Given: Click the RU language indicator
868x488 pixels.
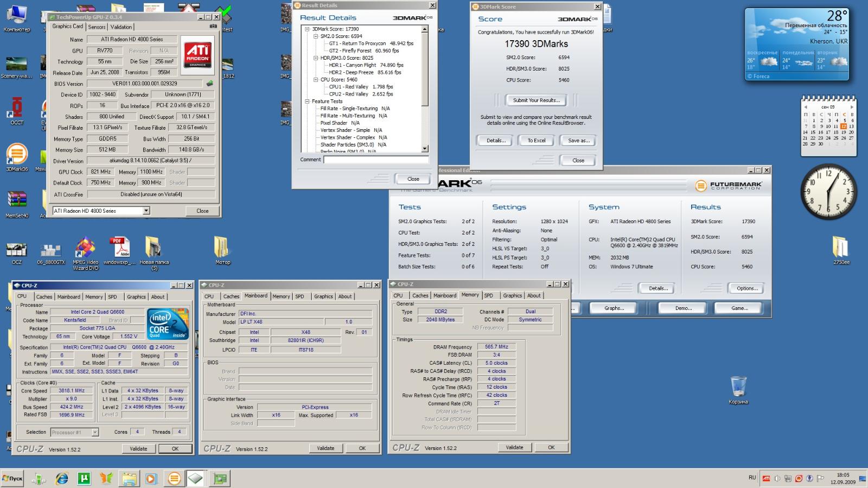Looking at the screenshot, I should tap(752, 478).
